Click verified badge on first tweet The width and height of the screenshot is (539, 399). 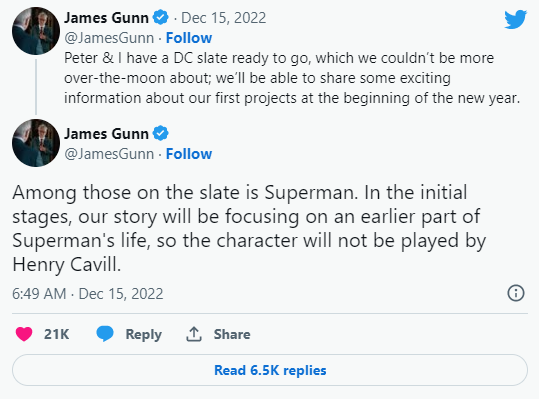click(x=161, y=17)
